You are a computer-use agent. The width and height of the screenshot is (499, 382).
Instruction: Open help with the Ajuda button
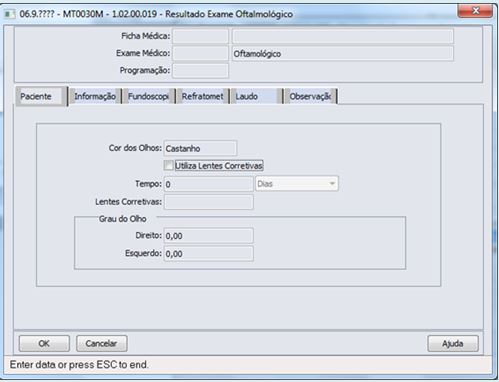coord(453,343)
